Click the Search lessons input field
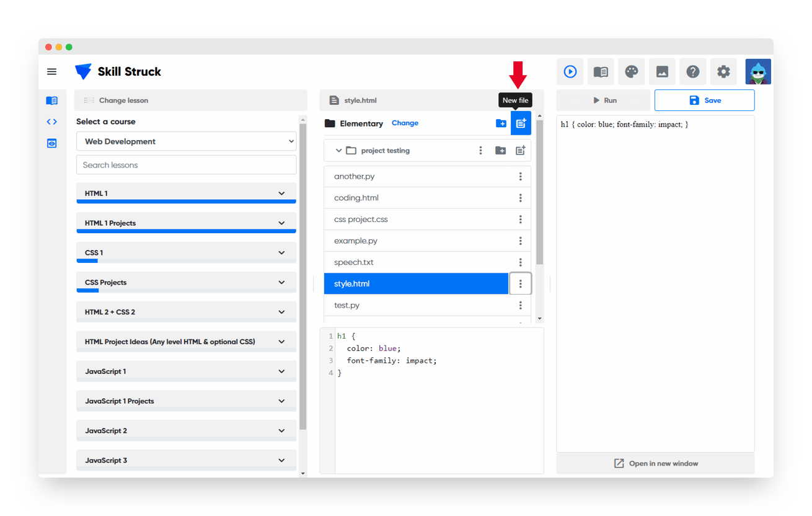 click(186, 165)
